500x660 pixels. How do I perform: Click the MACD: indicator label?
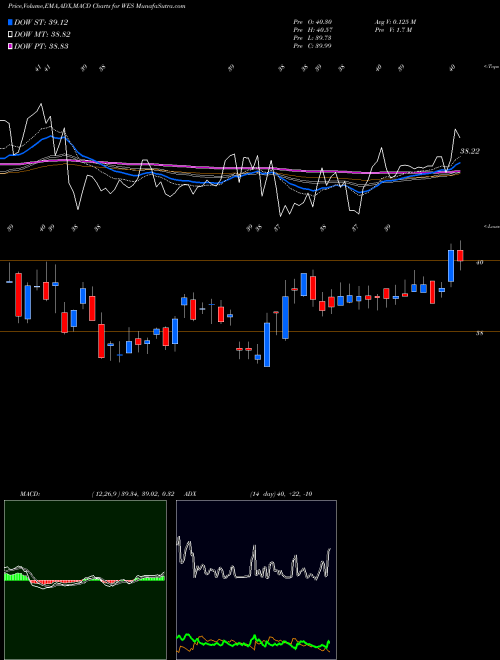pos(30,494)
